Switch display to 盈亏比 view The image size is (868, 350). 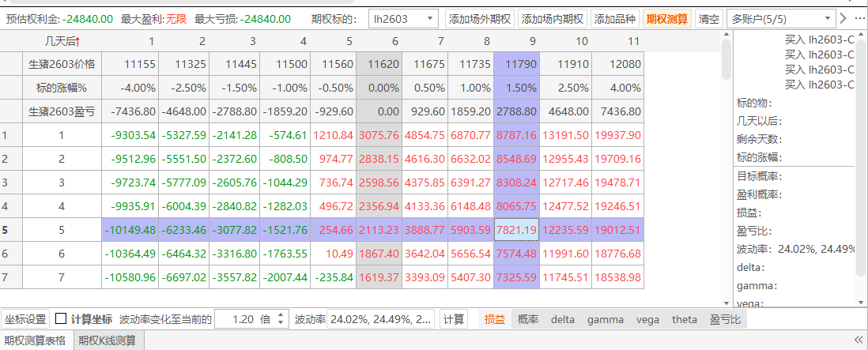tap(725, 319)
